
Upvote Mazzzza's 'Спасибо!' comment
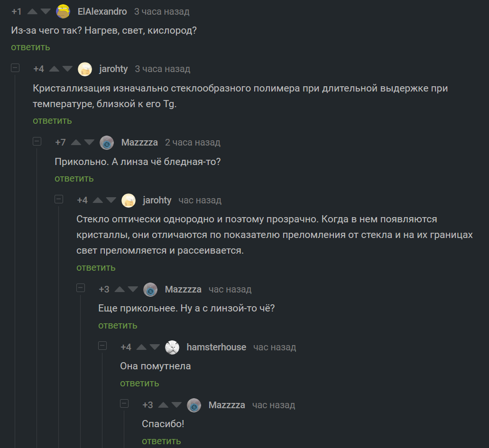tap(164, 405)
